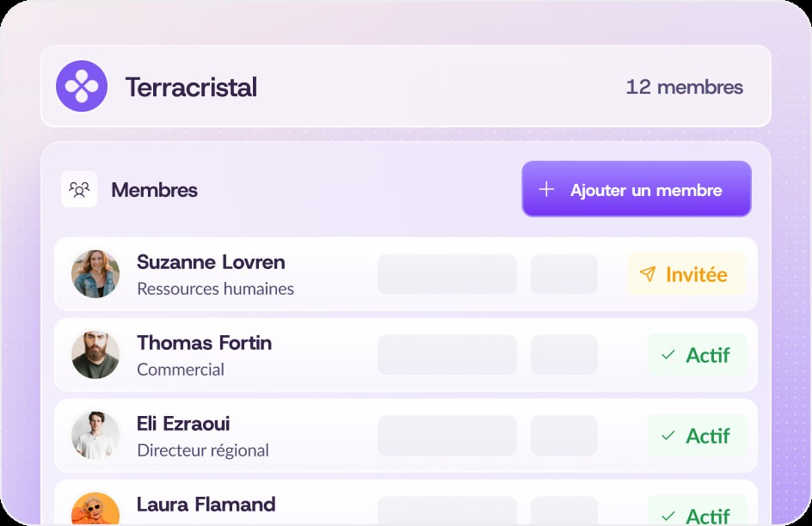Toggle Thomas Fortin's Actif status
812x526 pixels.
tap(698, 354)
